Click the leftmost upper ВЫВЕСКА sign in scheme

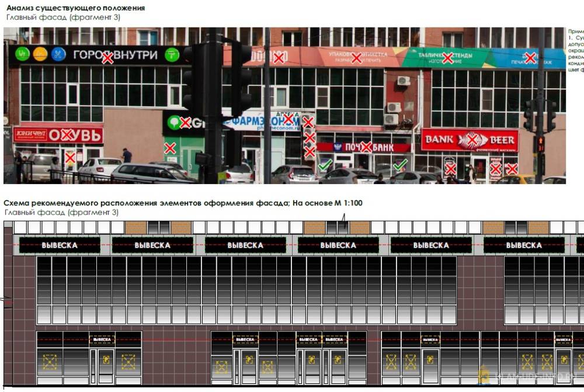(x=60, y=245)
